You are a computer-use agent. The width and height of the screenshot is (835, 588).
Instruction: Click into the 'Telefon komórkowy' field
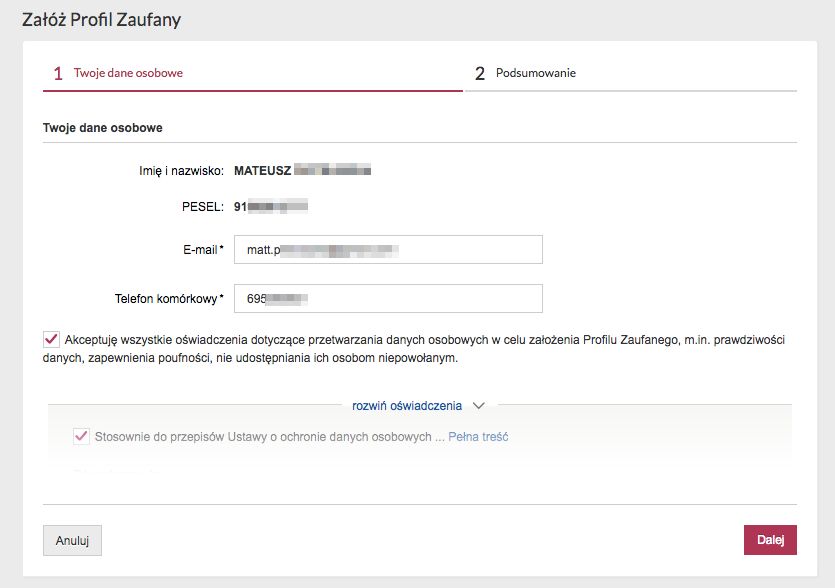click(x=388, y=298)
